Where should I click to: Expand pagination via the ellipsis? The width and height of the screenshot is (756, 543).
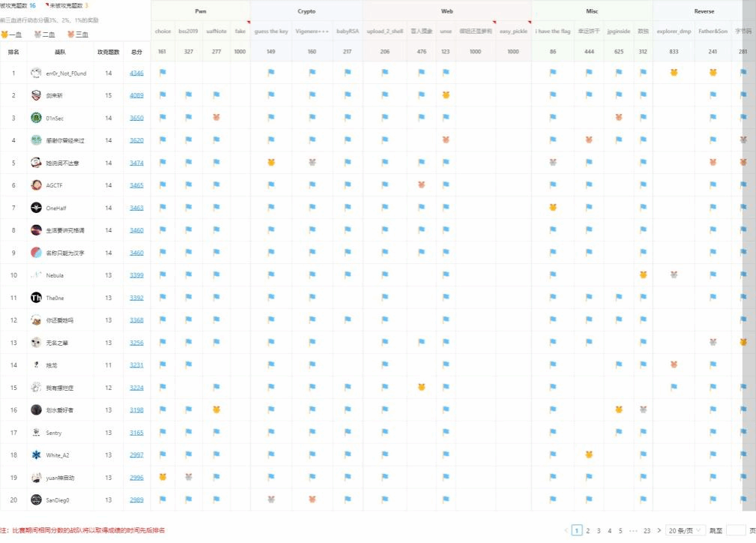point(634,530)
